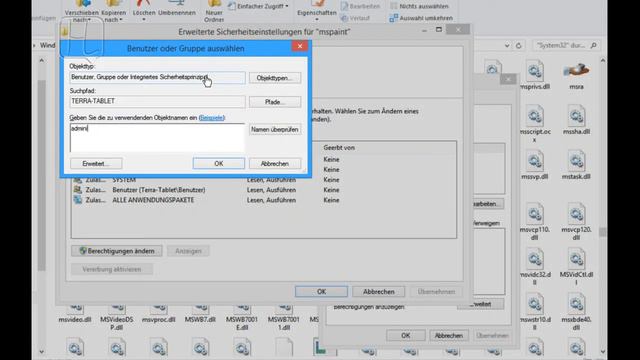Expand address bar history dropdown
Image resolution: width=640 pixels, height=360 pixels.
click(507, 46)
